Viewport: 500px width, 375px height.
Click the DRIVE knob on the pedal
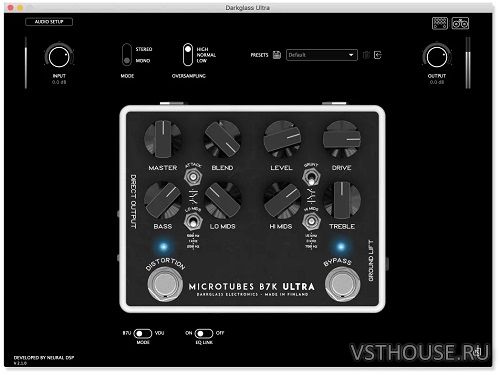pos(342,139)
